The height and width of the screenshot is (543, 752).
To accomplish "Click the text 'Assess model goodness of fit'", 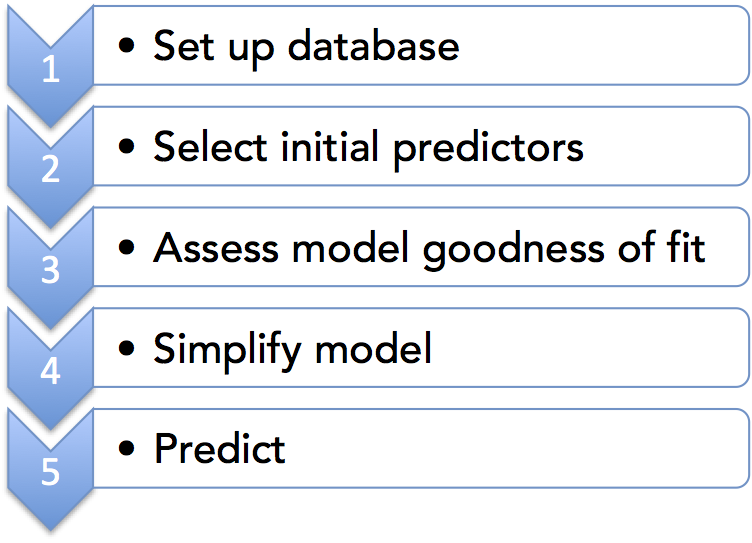I will [430, 247].
